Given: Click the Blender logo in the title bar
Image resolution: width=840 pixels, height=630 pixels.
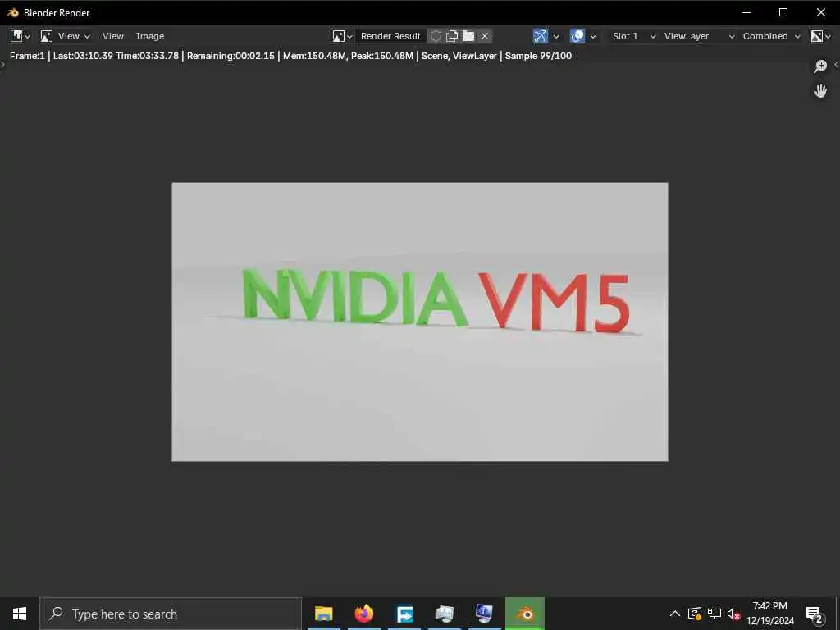Looking at the screenshot, I should (13, 12).
